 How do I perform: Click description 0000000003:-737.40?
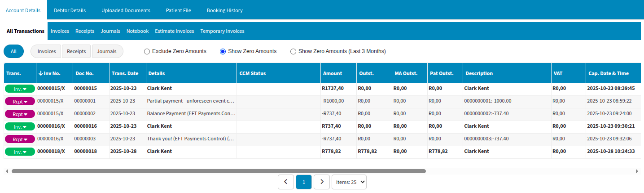coord(507,139)
